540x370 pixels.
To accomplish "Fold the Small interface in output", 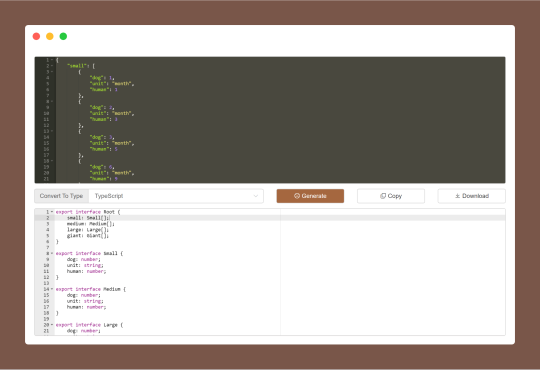I will pos(52,253).
